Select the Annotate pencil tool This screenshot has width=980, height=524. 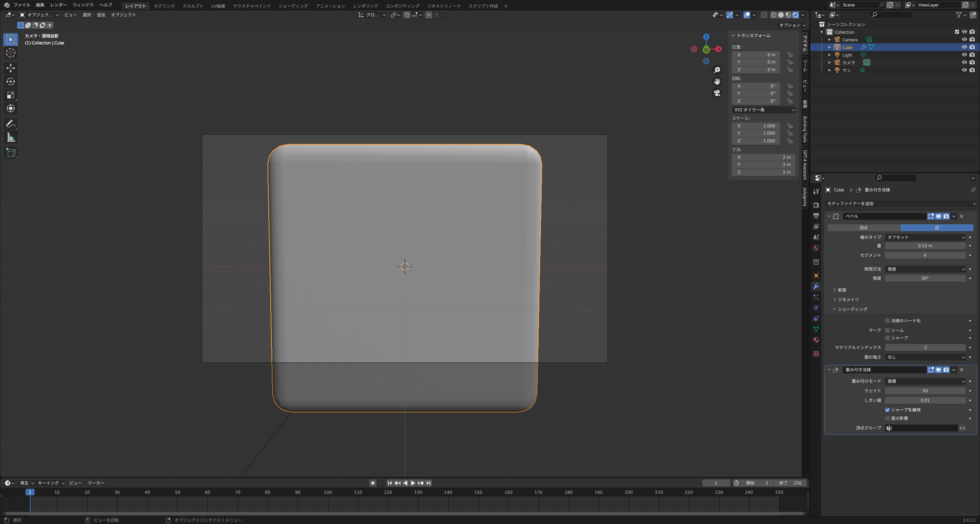click(11, 124)
